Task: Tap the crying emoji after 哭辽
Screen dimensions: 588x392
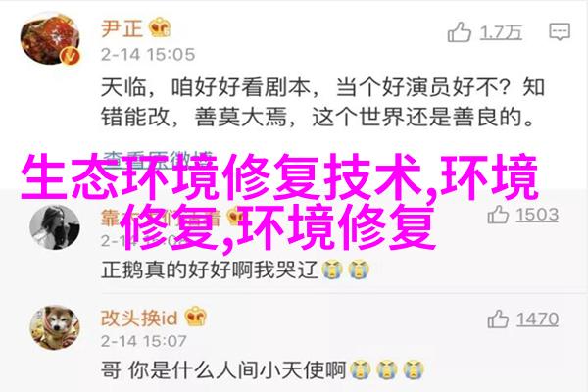Action: point(332,269)
